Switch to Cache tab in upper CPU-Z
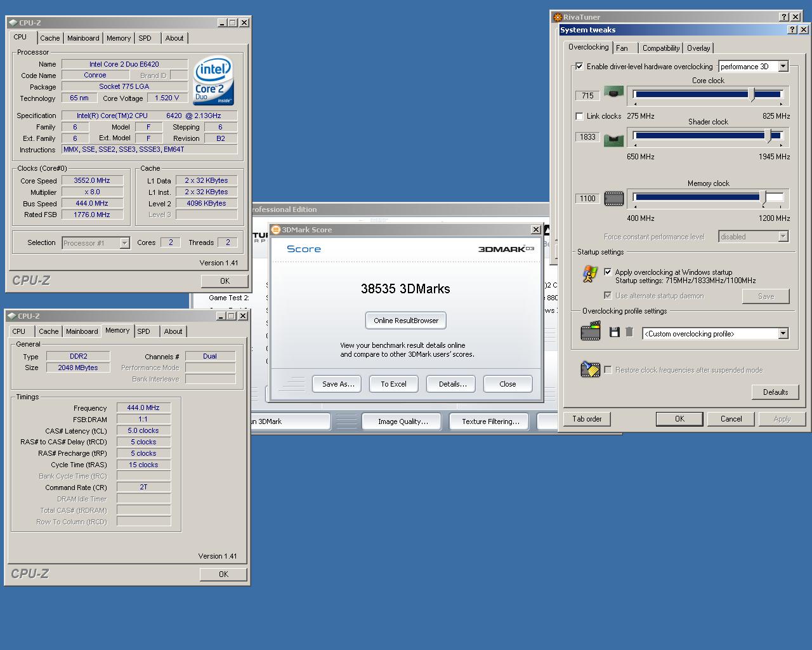 tap(49, 38)
